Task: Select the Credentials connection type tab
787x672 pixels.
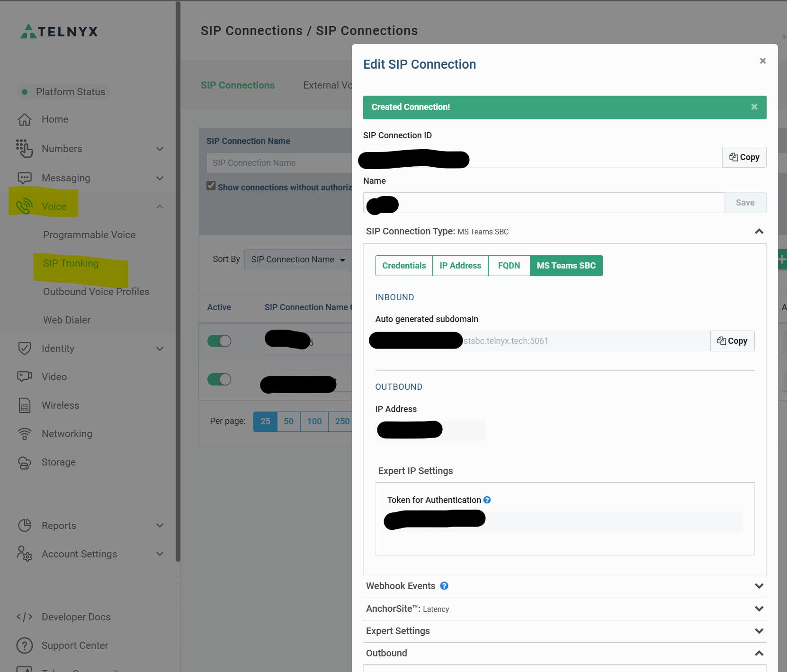Action: coord(404,266)
